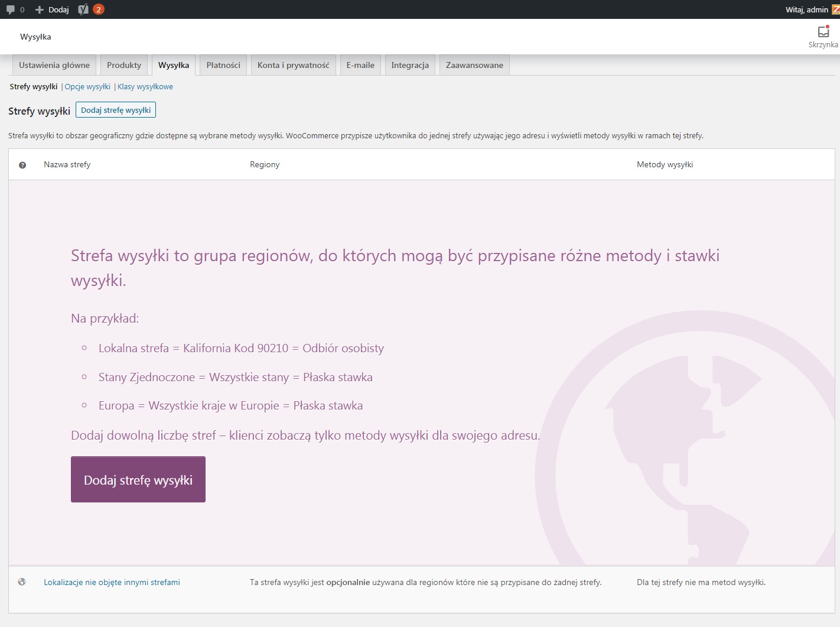Viewport: 840px width, 627px height.
Task: Click the Wysyłka page title in header
Action: tap(35, 37)
